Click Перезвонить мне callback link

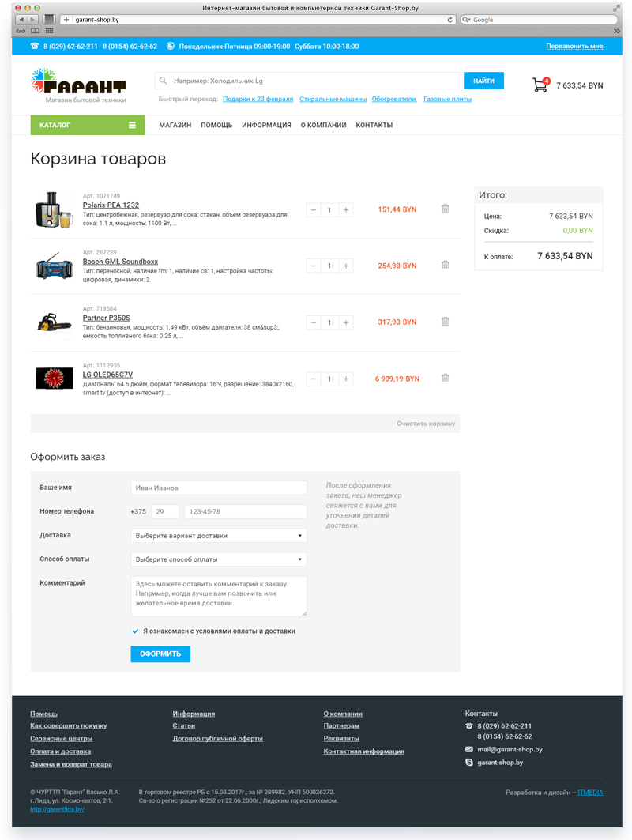[574, 46]
